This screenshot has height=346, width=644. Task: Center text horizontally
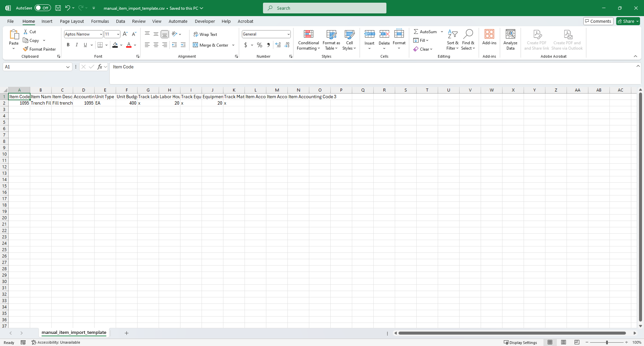pos(156,45)
